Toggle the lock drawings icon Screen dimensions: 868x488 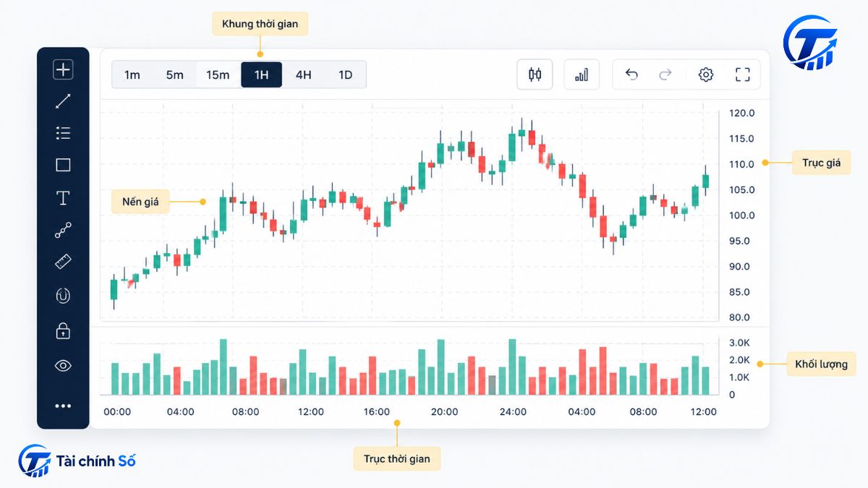click(x=63, y=330)
